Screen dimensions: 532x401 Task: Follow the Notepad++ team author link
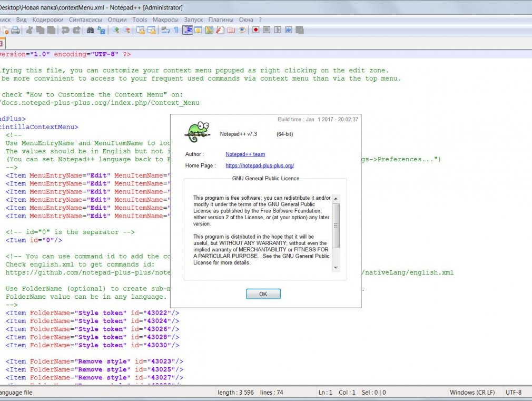tap(245, 154)
